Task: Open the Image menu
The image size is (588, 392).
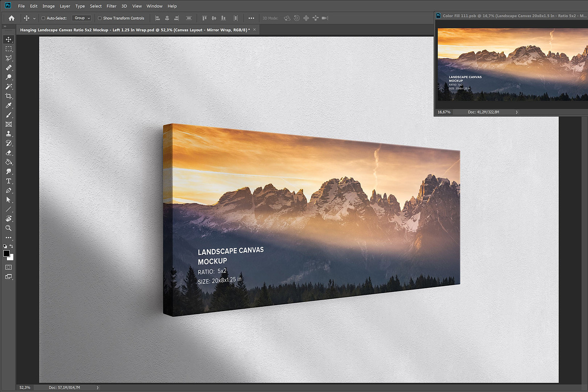Action: [49, 6]
